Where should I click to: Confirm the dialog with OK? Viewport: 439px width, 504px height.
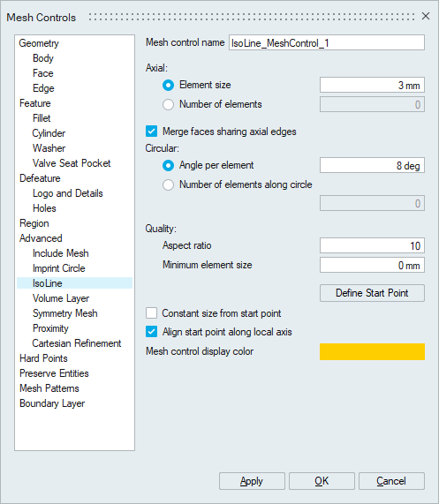(x=322, y=481)
